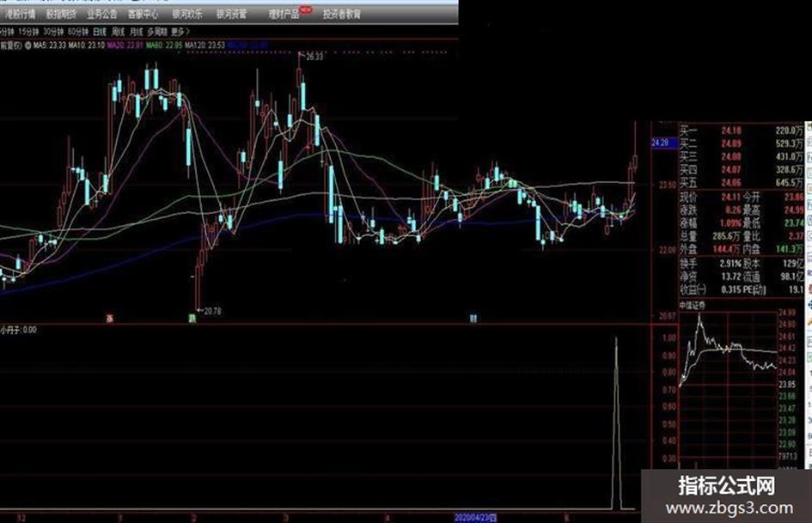This screenshot has width=812, height=523.
Task: Click the MA120: 23.53 label
Action: [205, 46]
